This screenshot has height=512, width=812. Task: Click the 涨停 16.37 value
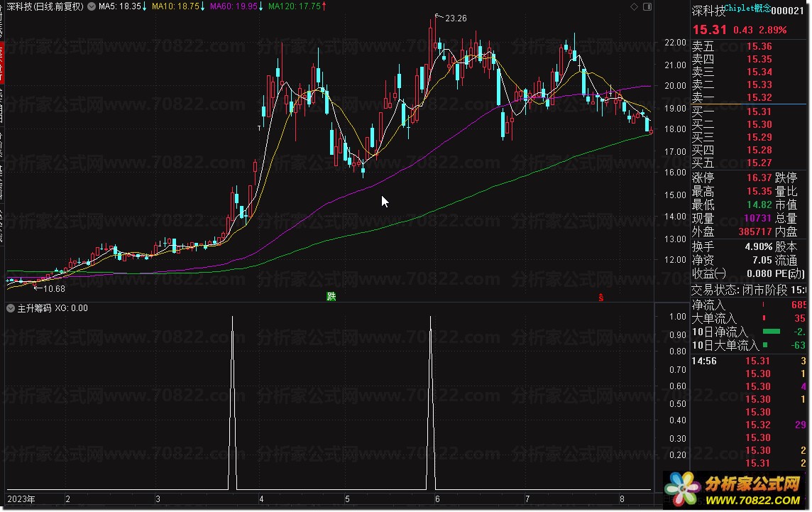[x=759, y=178]
